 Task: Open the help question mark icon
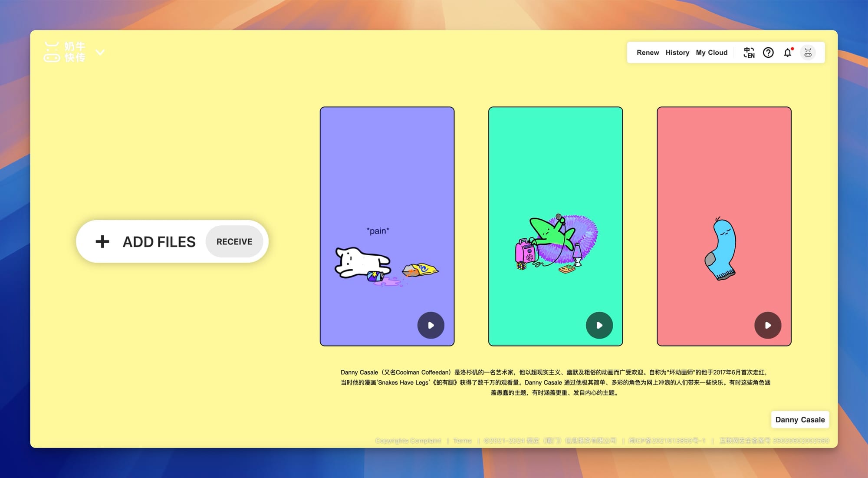pos(768,53)
